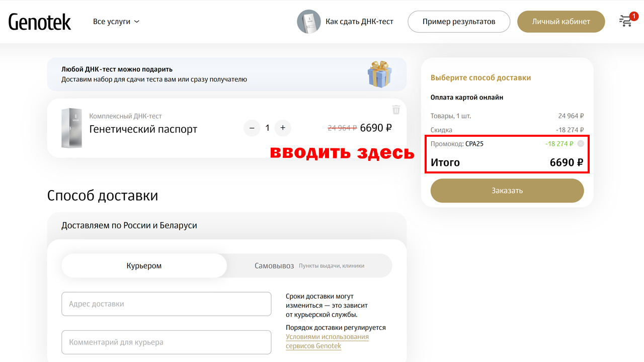The image size is (644, 362).
Task: Click the Выберите способ доставки heading
Action: pos(480,78)
